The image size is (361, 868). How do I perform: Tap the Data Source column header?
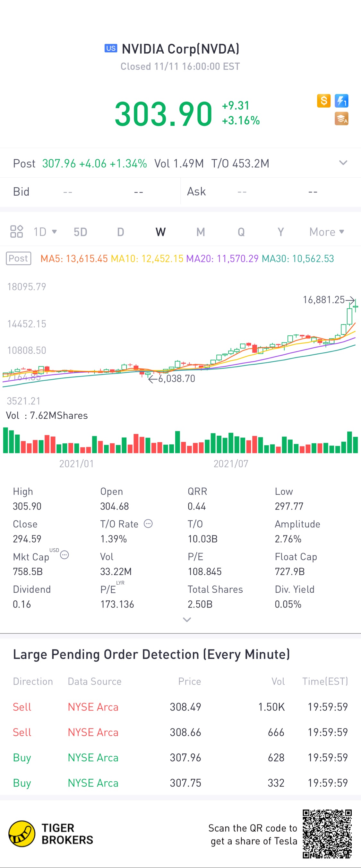tap(95, 681)
